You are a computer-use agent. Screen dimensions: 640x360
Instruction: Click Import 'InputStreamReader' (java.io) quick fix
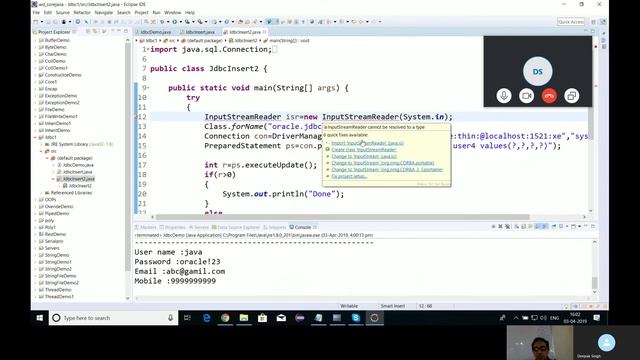coord(367,143)
